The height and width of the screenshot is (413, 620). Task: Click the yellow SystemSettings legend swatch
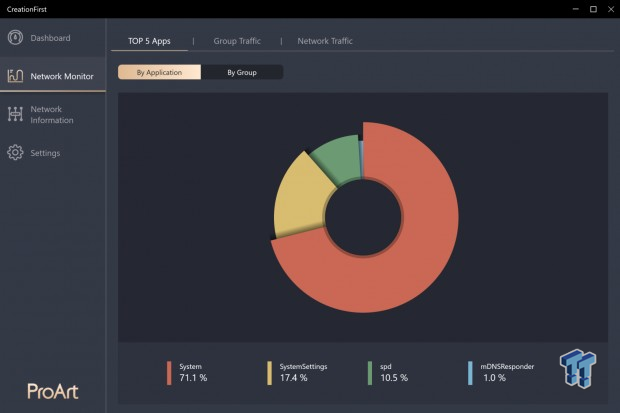click(x=270, y=373)
